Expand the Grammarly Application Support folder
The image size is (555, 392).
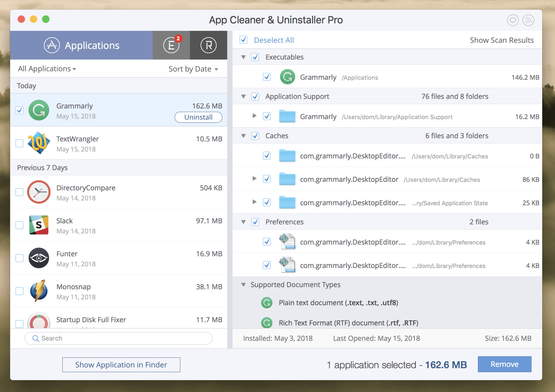tap(254, 116)
